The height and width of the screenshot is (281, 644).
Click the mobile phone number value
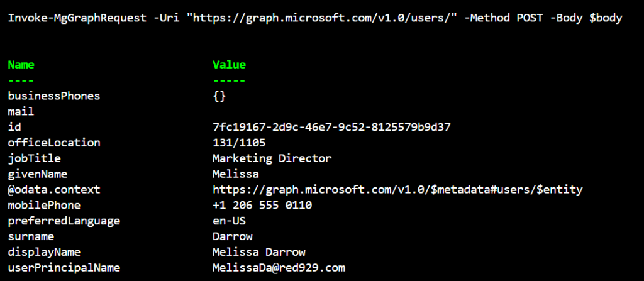(262, 206)
